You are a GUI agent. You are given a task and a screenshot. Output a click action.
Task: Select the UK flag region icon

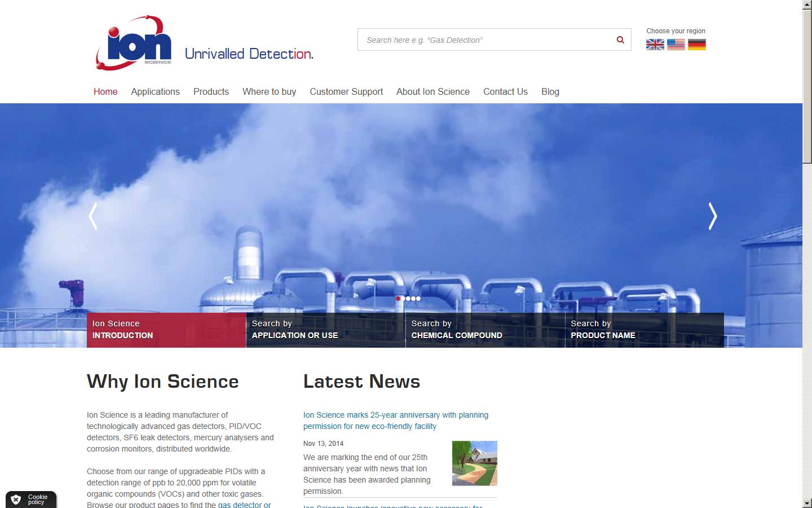pyautogui.click(x=655, y=44)
